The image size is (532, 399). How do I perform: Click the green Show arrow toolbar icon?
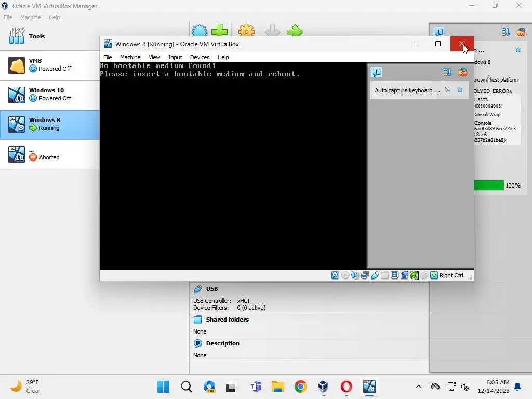point(294,31)
